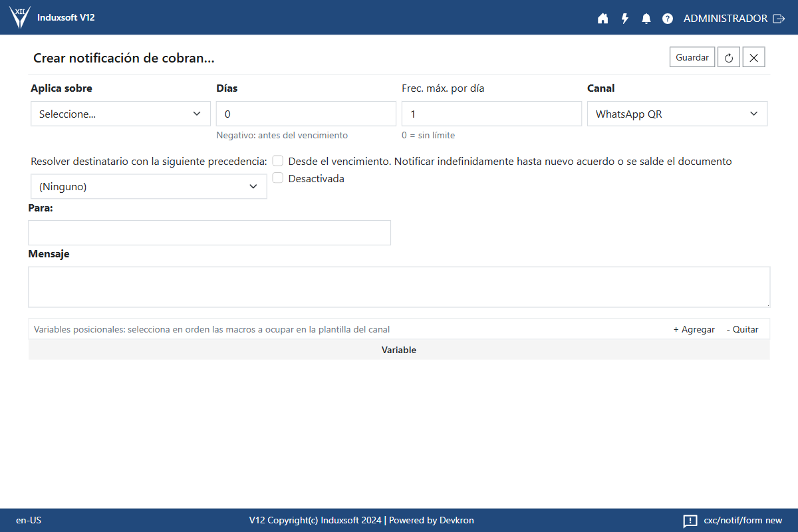Click + Agregar to add variable
Screen dimensions: 798x532
pyautogui.click(x=694, y=329)
